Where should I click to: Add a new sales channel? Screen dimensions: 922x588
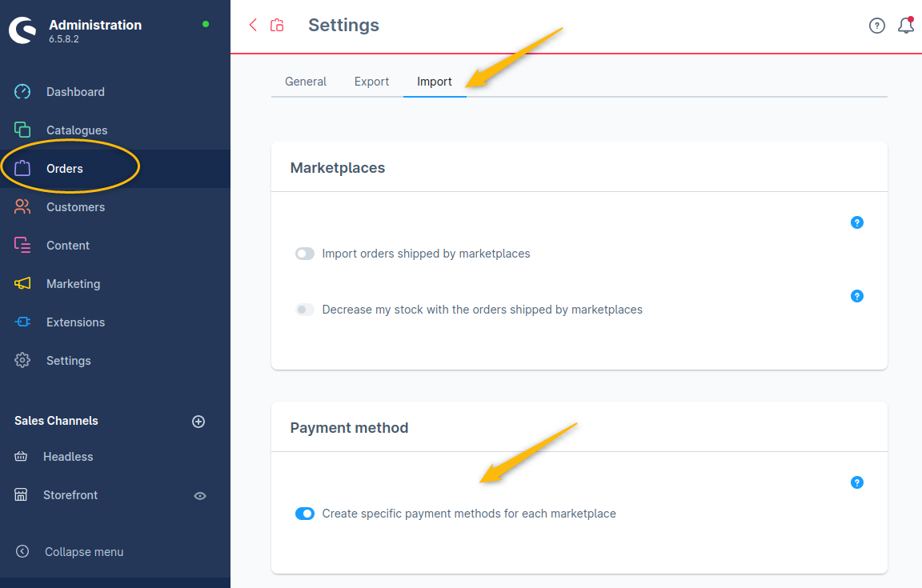(x=198, y=422)
